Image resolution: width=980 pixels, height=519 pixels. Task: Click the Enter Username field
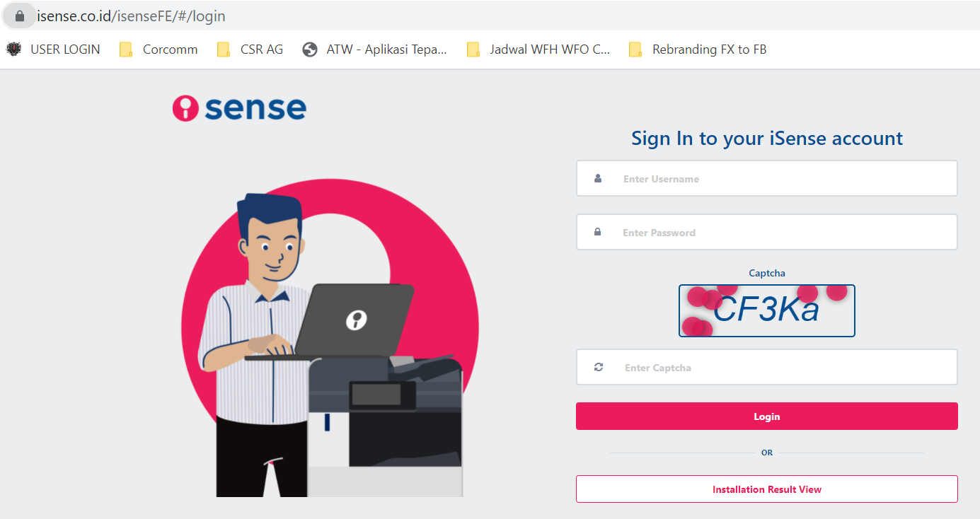click(x=766, y=178)
